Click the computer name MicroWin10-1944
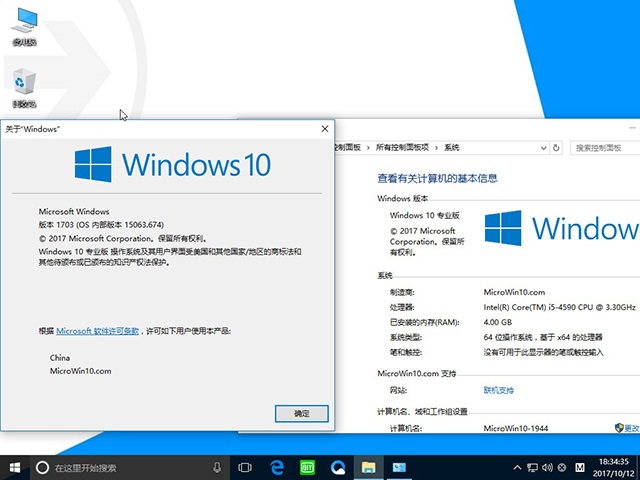This screenshot has width=640, height=480. (x=516, y=428)
